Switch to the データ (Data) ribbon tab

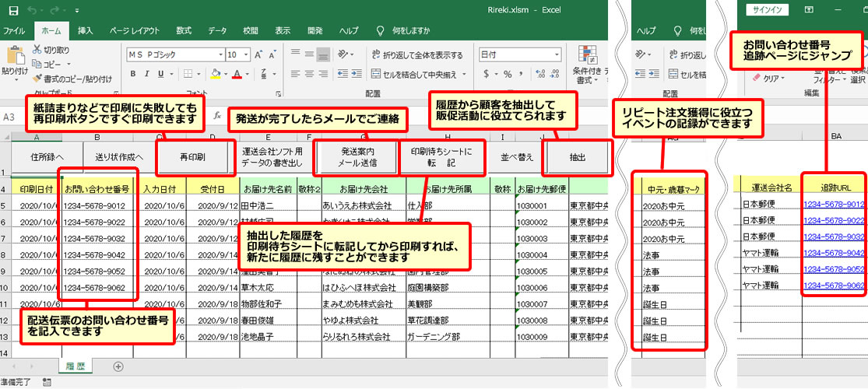coord(217,30)
